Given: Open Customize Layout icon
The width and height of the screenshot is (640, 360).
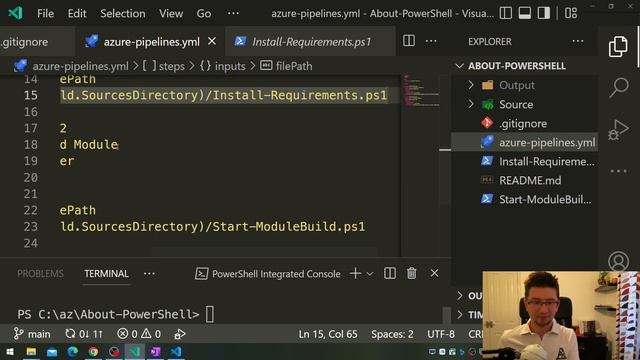Looking at the screenshot, I should 571,13.
